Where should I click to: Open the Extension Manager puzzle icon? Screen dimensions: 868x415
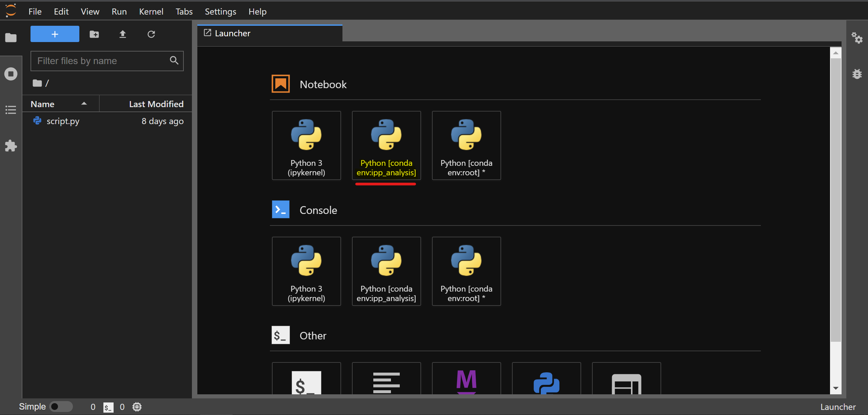[11, 146]
